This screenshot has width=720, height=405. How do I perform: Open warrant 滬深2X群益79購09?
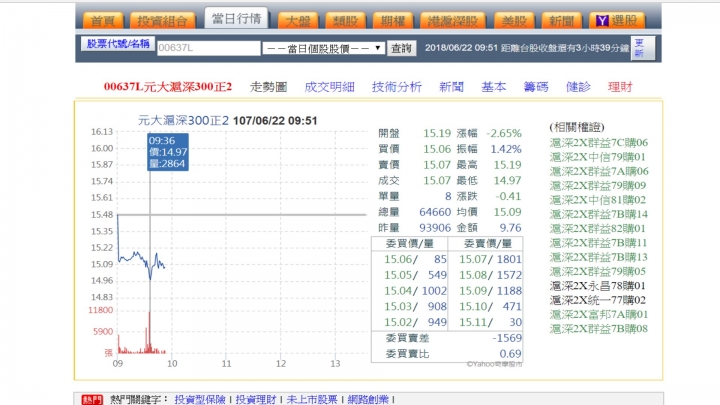point(598,186)
